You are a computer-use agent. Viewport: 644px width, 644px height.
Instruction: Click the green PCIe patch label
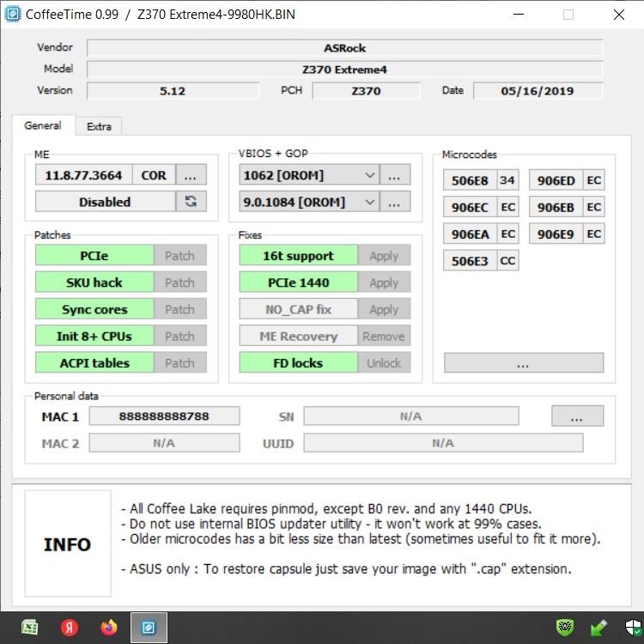(x=94, y=256)
